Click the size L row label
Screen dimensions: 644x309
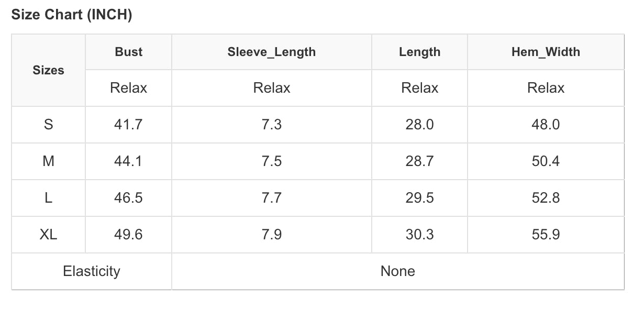pyautogui.click(x=48, y=198)
